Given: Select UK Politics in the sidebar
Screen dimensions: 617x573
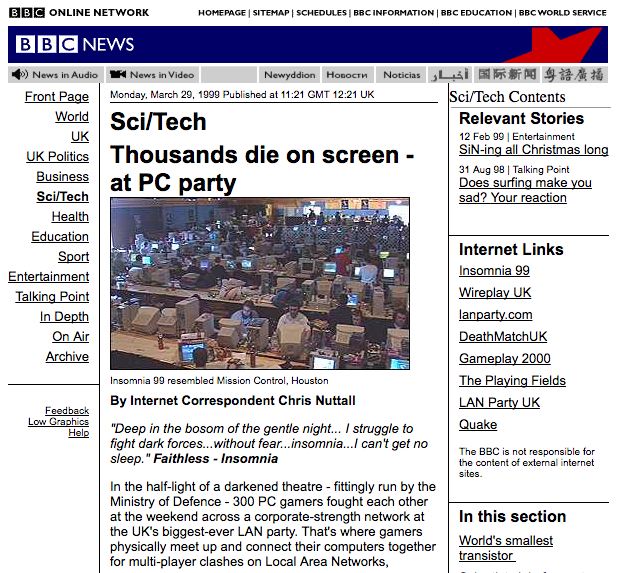Looking at the screenshot, I should [57, 156].
